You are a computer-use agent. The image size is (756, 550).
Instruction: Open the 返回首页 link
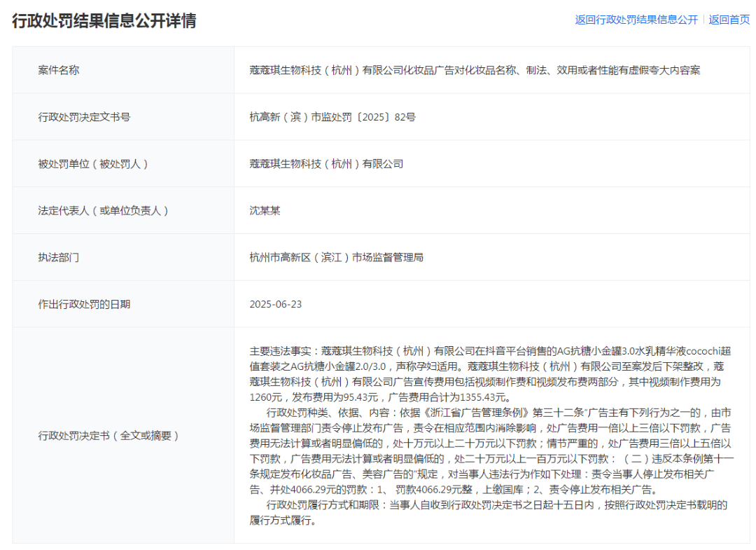pyautogui.click(x=729, y=20)
